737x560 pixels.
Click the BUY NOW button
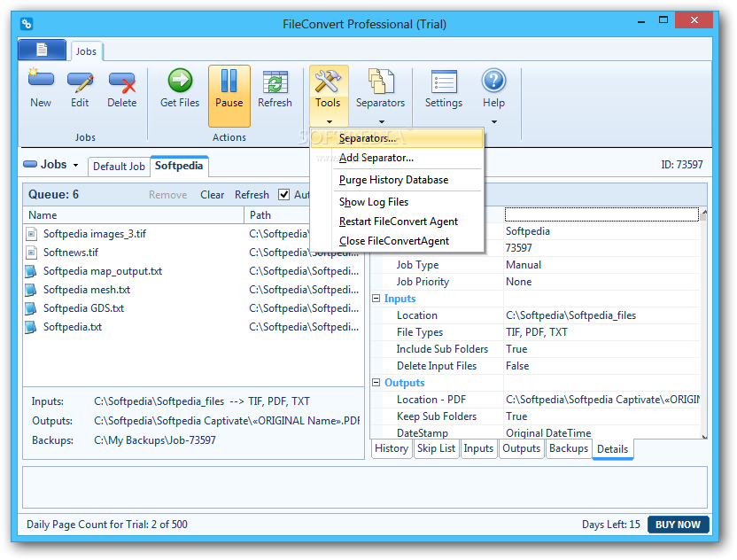(678, 525)
